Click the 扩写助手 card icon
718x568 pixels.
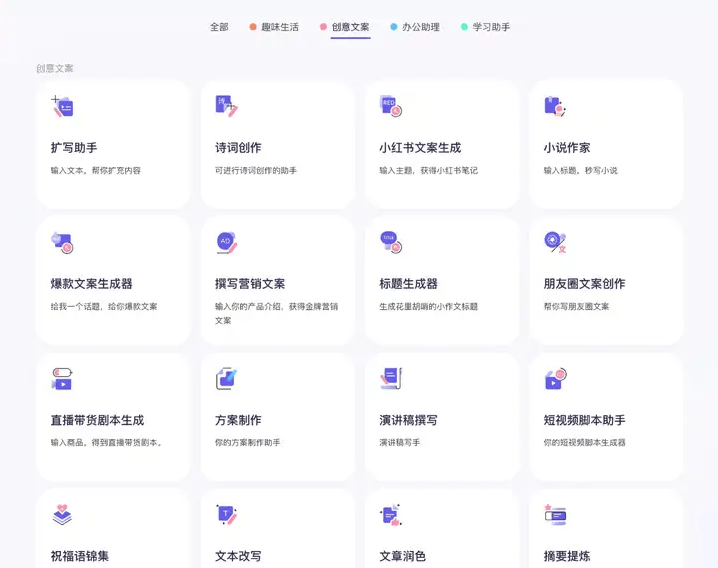pyautogui.click(x=63, y=106)
